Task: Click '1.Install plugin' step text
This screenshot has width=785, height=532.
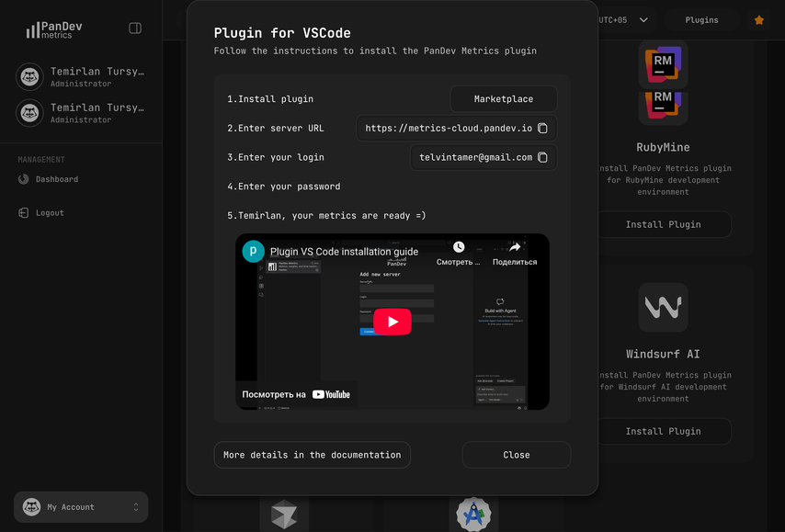Action: 270,99
